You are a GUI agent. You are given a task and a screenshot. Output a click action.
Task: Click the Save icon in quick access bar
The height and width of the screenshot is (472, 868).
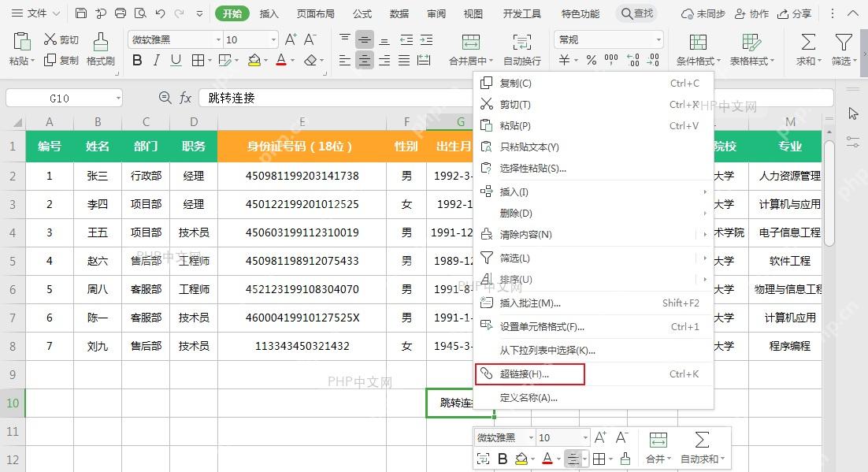click(81, 13)
